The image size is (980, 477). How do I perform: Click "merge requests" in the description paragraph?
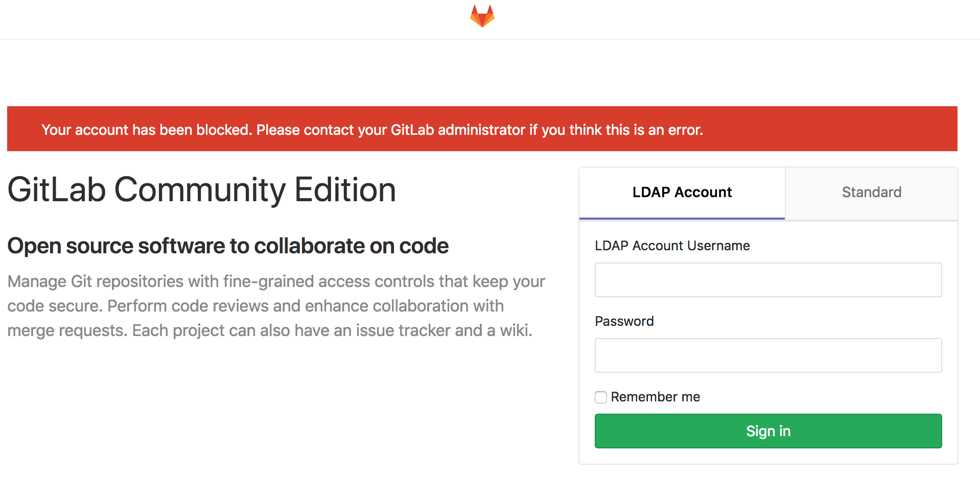(x=66, y=330)
